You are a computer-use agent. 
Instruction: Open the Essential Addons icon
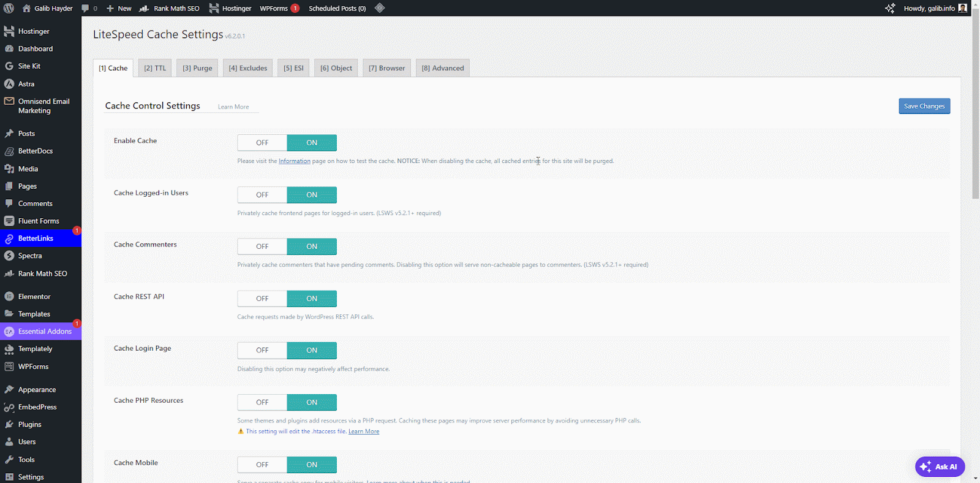pyautogui.click(x=9, y=332)
